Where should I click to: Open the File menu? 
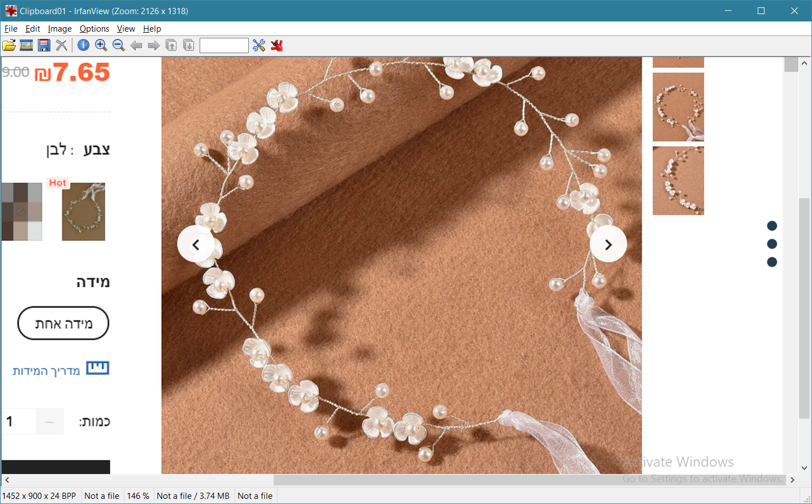11,29
